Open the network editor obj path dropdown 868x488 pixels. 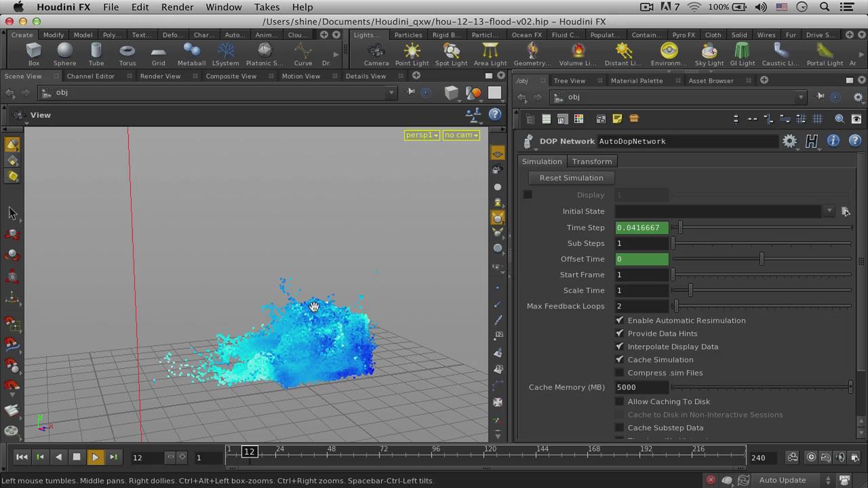(x=800, y=97)
